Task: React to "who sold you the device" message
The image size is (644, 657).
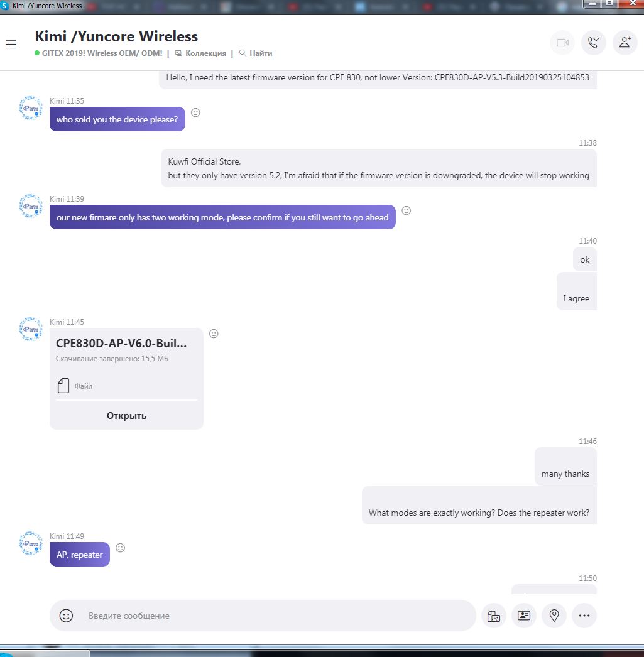Action: (195, 112)
